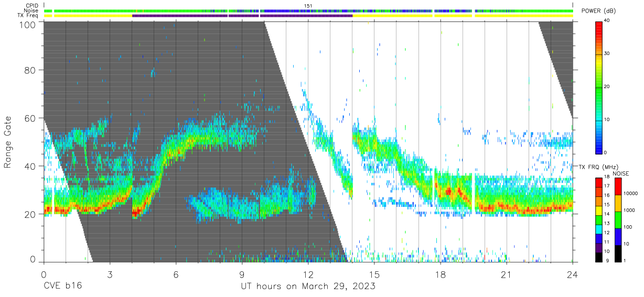Viewport: 644px width, 297px height.
Task: Click the black swatch in the TX FRQ legend
Action: (599, 257)
